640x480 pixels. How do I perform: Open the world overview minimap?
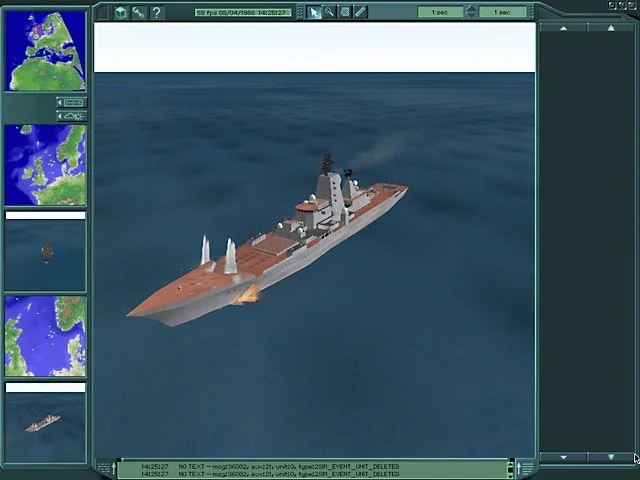point(45,51)
